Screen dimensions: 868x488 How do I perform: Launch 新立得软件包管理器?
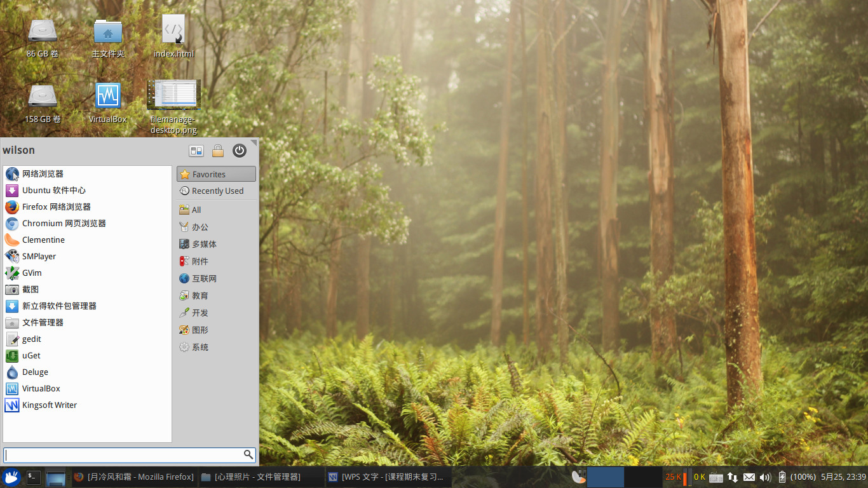(87, 306)
